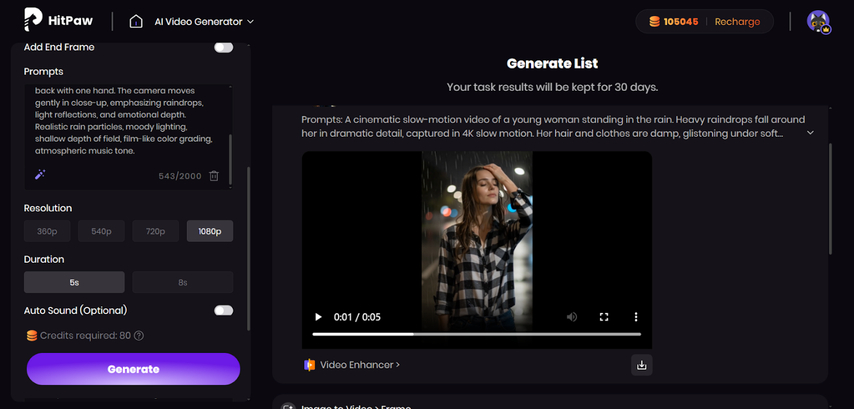The height and width of the screenshot is (409, 854).
Task: Click Recharge credits link
Action: [736, 21]
